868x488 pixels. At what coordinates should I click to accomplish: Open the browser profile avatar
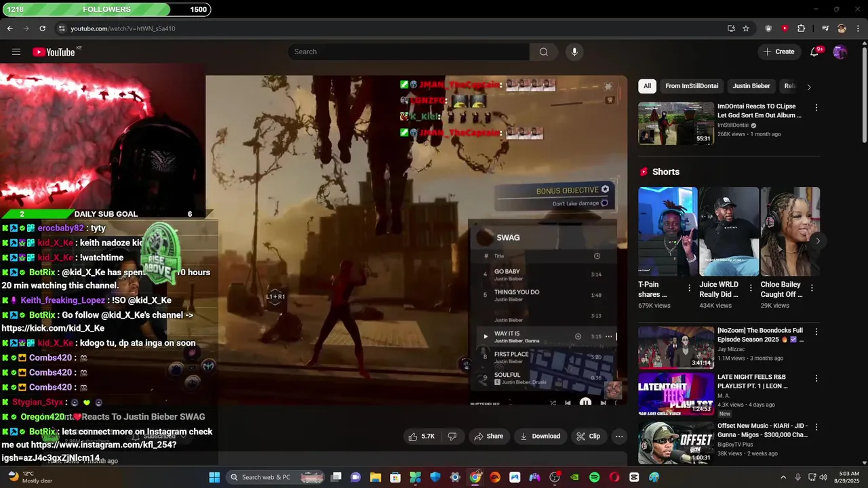842,28
